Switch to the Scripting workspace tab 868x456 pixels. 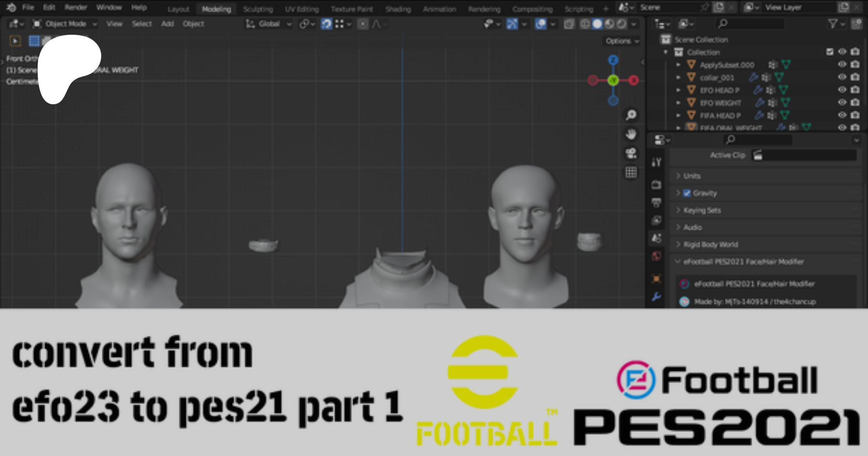[579, 9]
